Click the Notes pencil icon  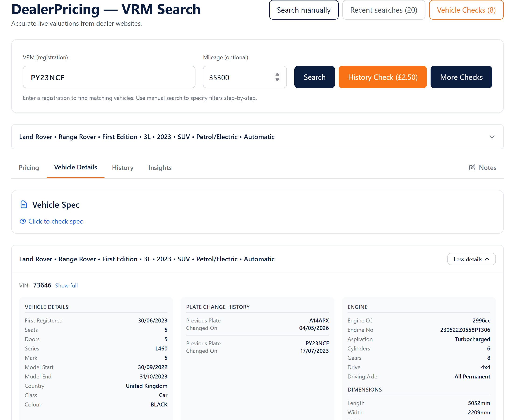click(472, 168)
